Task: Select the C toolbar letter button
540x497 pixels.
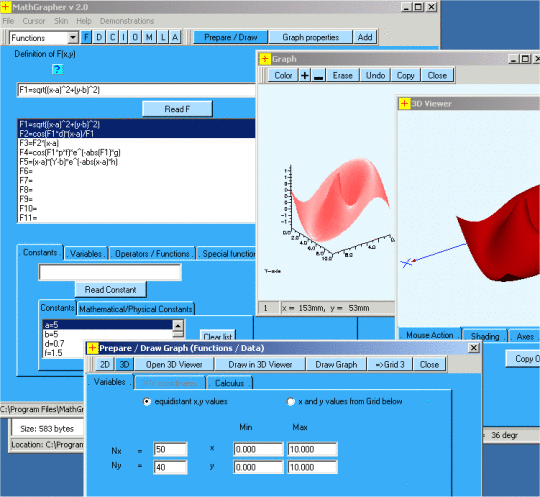Action: tap(112, 37)
